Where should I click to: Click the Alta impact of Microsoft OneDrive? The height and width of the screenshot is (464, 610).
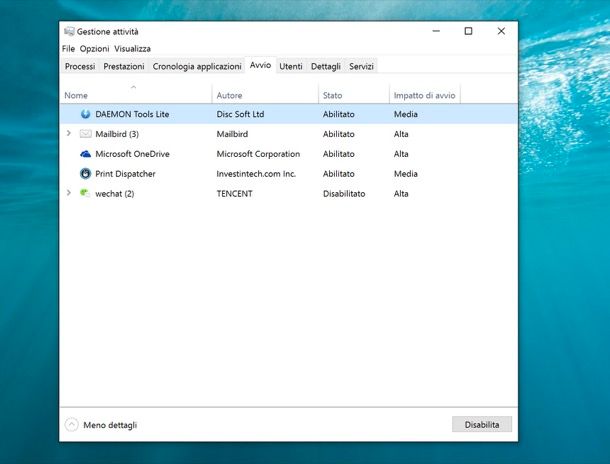click(x=401, y=154)
